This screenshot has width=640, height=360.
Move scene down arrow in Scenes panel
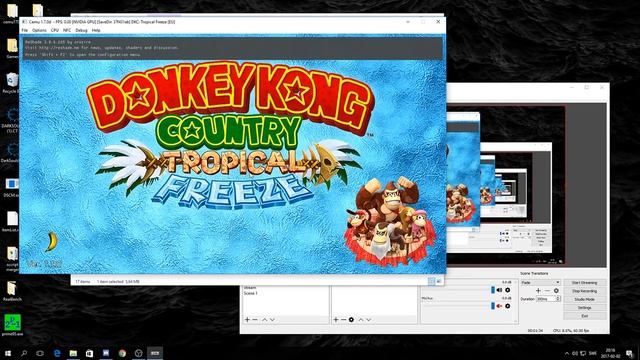[x=272, y=320]
